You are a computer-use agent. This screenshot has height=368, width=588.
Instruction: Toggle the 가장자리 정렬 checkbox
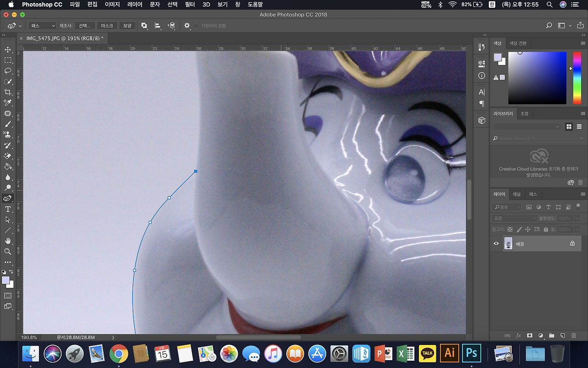coord(196,26)
